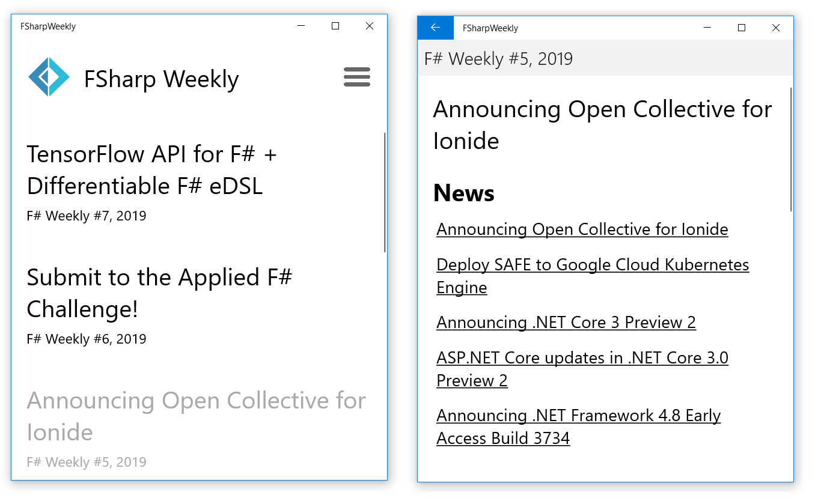Open Submit to the Applied F# Challenge
Screen dimensions: 821x504
coord(159,293)
